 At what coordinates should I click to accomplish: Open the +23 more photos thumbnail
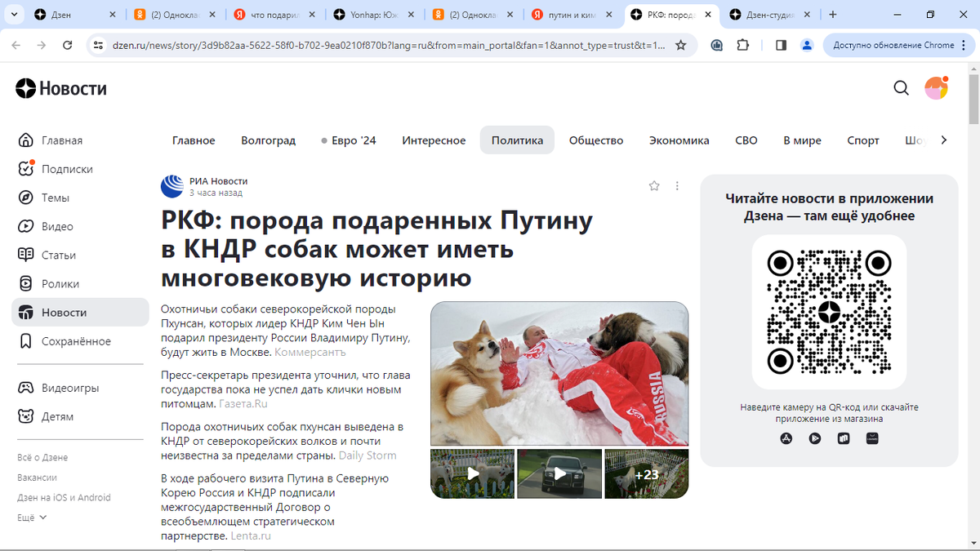646,473
